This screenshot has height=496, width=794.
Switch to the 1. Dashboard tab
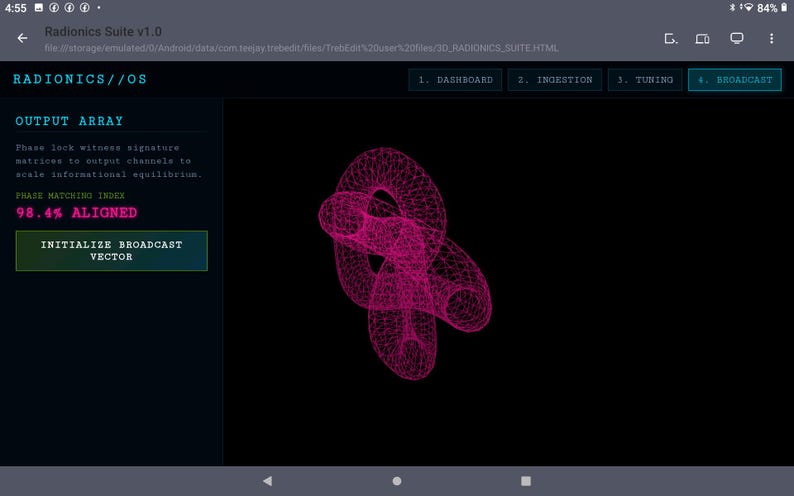(x=455, y=80)
